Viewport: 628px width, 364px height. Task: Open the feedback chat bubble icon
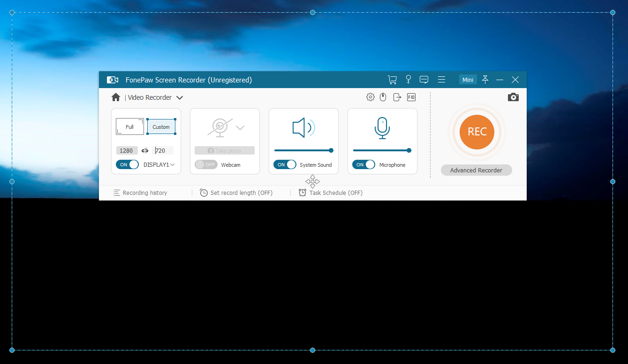424,80
